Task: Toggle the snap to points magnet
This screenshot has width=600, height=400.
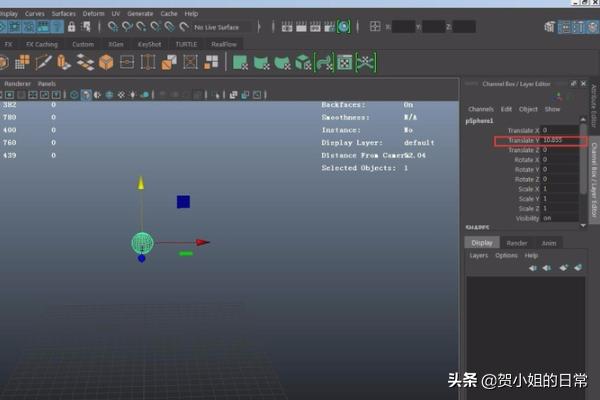Action: click(141, 27)
